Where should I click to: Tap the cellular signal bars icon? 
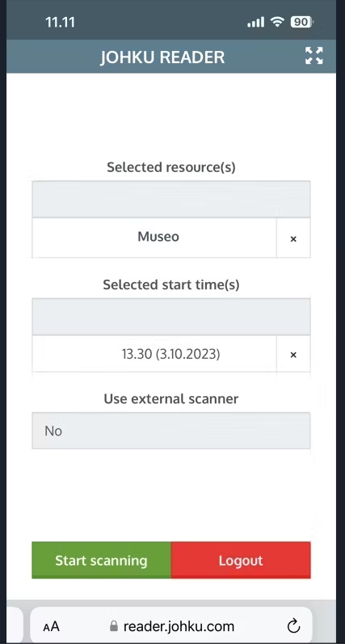pos(255,22)
